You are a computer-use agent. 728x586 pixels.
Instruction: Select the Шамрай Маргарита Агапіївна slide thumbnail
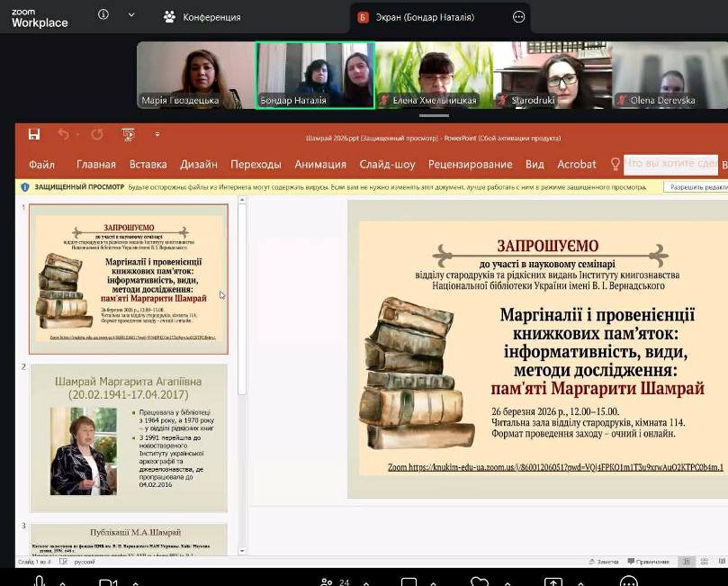[129, 437]
